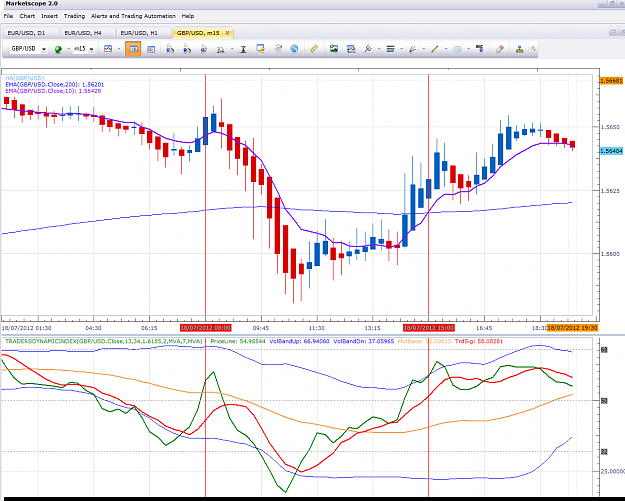Select the fan lines drawing tool

pos(413,49)
